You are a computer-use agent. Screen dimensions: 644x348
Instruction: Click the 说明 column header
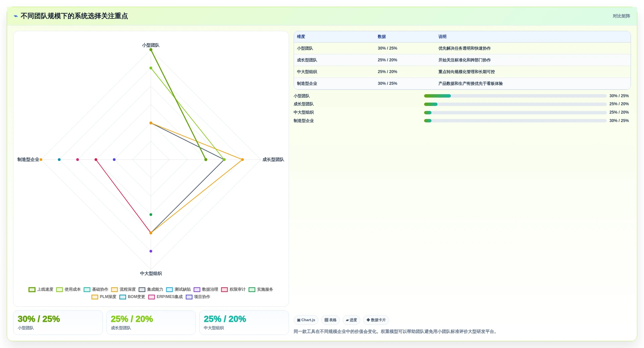pos(443,37)
